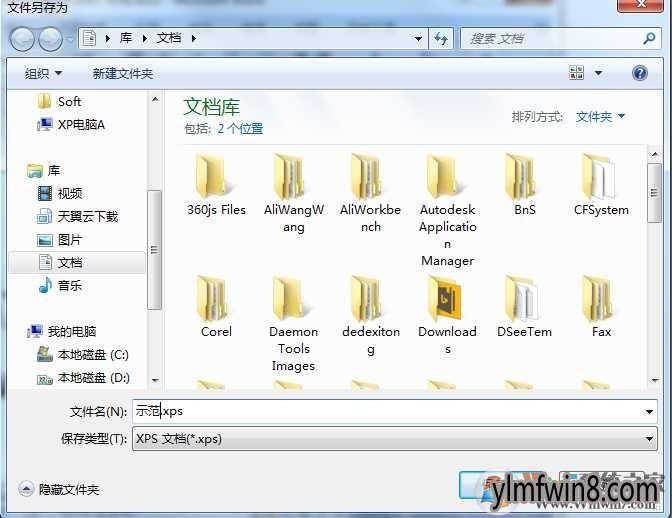This screenshot has height=518, width=672.
Task: Click file list scroll up arrow
Action: [x=654, y=154]
